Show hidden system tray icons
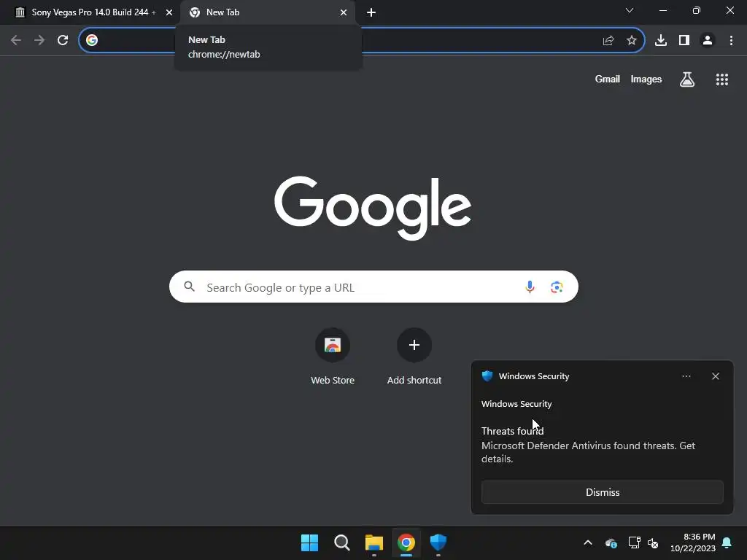This screenshot has width=747, height=560. pos(588,542)
